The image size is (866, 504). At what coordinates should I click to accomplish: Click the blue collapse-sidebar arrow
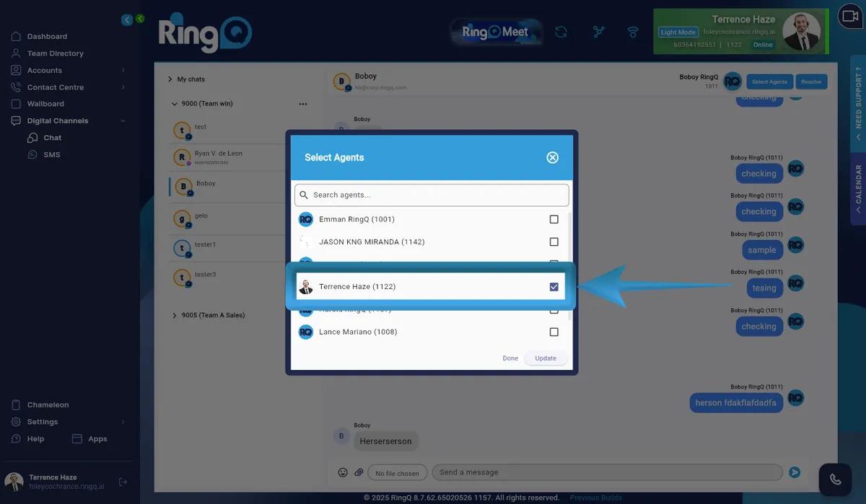tap(127, 20)
